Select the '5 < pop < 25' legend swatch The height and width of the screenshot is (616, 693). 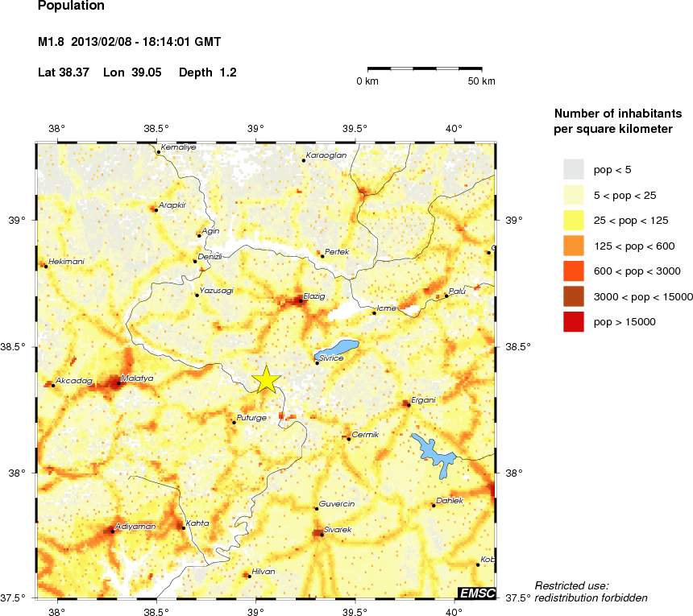pos(573,195)
